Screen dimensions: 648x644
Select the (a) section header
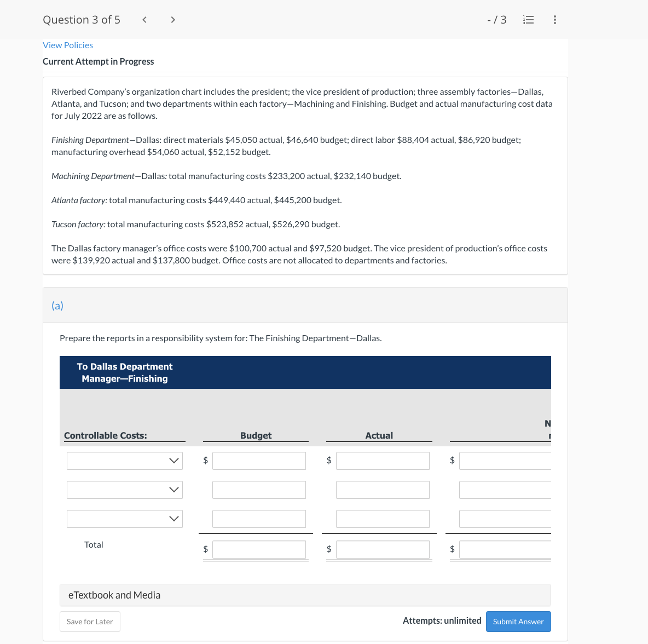pos(57,305)
